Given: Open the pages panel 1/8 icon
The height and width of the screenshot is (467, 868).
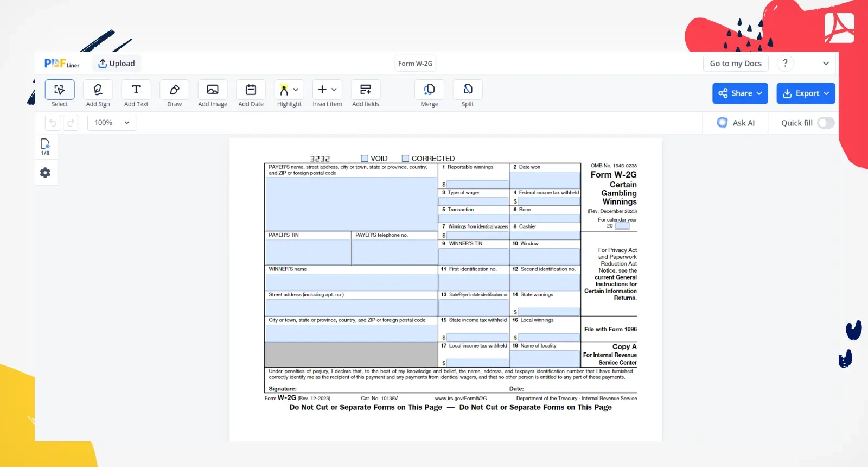Looking at the screenshot, I should (45, 147).
